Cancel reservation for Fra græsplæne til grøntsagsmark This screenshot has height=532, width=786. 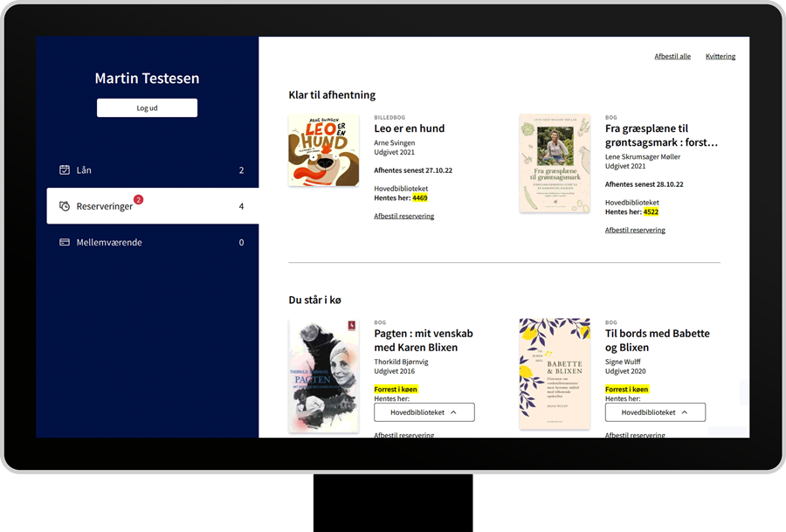(635, 230)
